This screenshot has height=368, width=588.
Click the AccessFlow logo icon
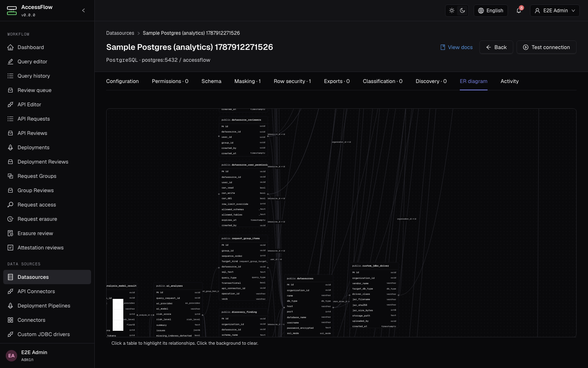pos(12,11)
